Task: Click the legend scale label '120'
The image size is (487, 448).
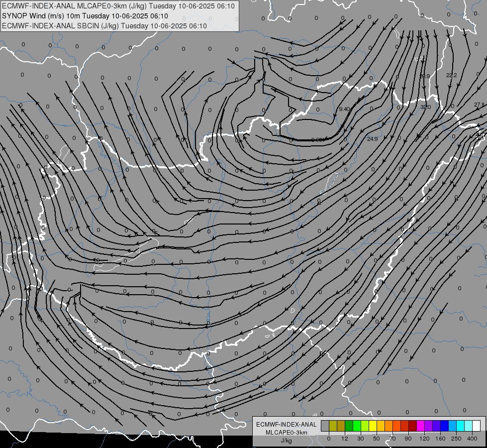Action: [425, 439]
